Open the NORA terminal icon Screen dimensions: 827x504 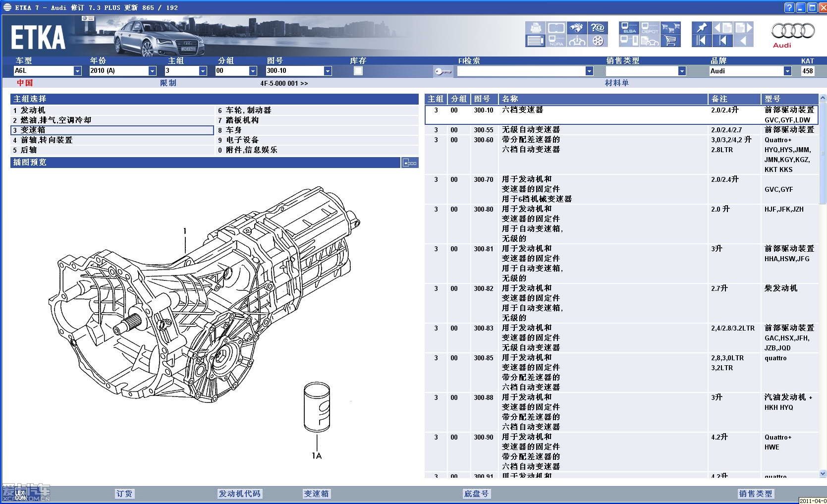(556, 41)
